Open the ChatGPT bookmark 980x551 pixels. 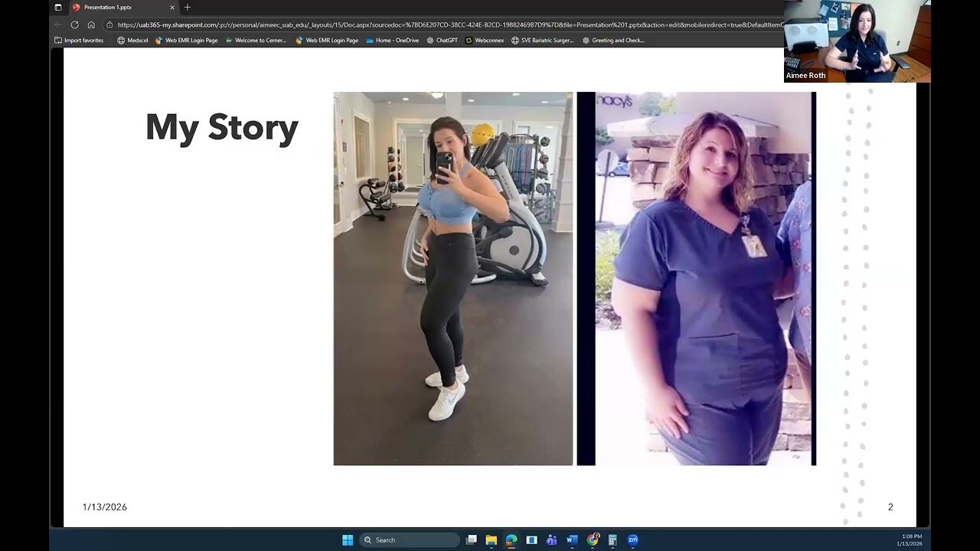coord(442,41)
